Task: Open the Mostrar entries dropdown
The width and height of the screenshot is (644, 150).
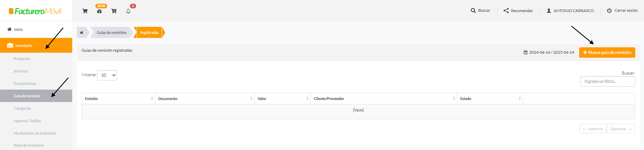Action: coord(107,75)
